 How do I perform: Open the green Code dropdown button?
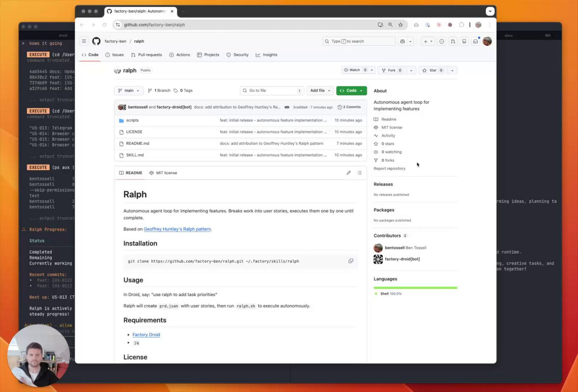[352, 91]
